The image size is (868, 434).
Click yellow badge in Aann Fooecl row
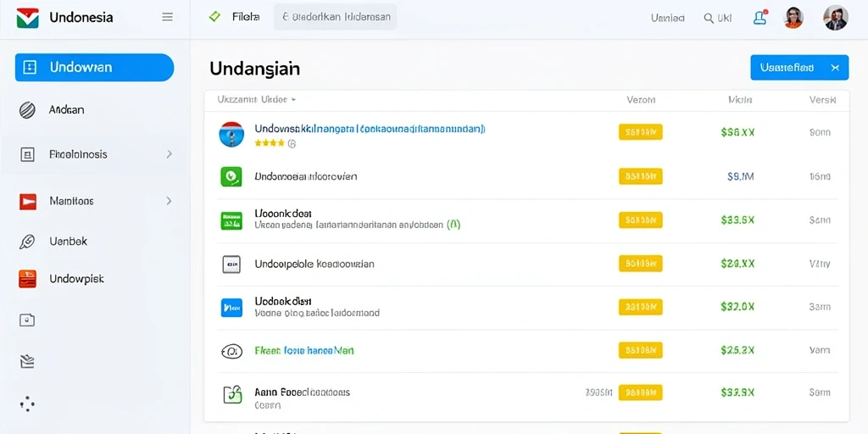[641, 392]
